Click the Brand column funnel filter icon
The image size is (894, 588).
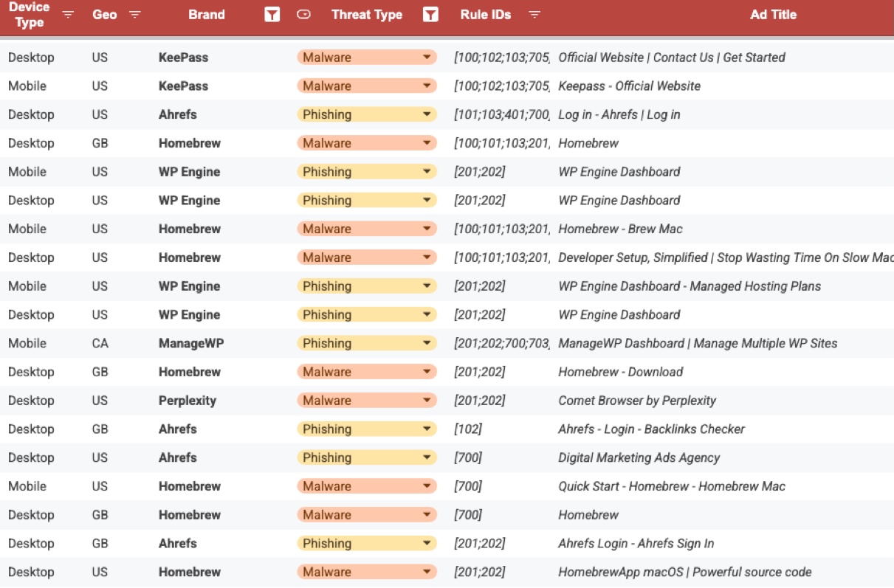click(272, 15)
